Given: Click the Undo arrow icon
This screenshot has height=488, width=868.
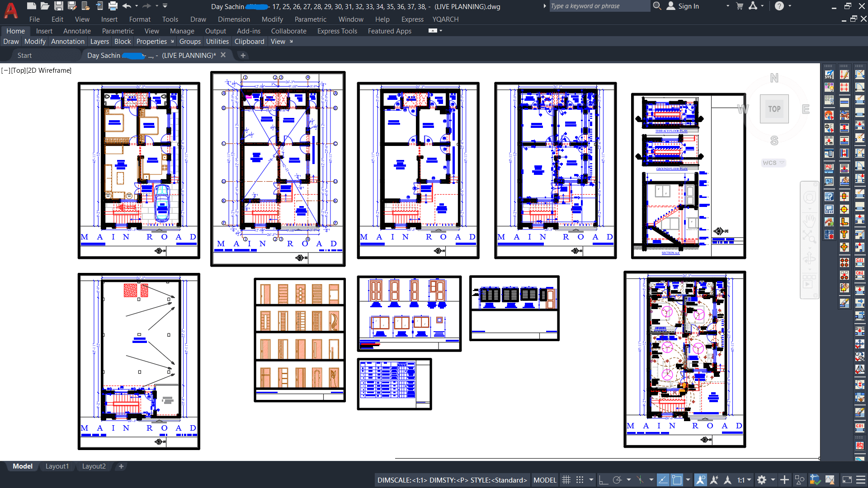Looking at the screenshot, I should click(127, 6).
